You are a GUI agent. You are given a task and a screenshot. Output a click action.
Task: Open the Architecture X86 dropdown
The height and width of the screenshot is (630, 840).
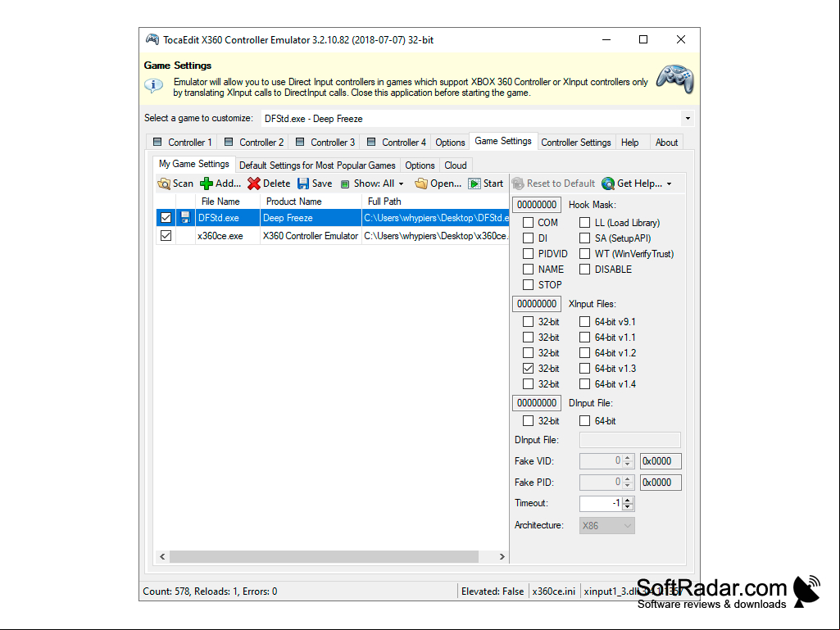pos(607,525)
